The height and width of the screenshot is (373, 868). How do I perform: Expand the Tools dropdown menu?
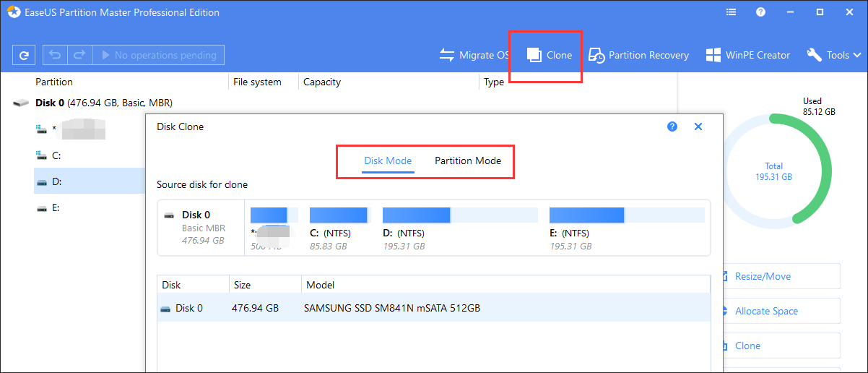[834, 55]
